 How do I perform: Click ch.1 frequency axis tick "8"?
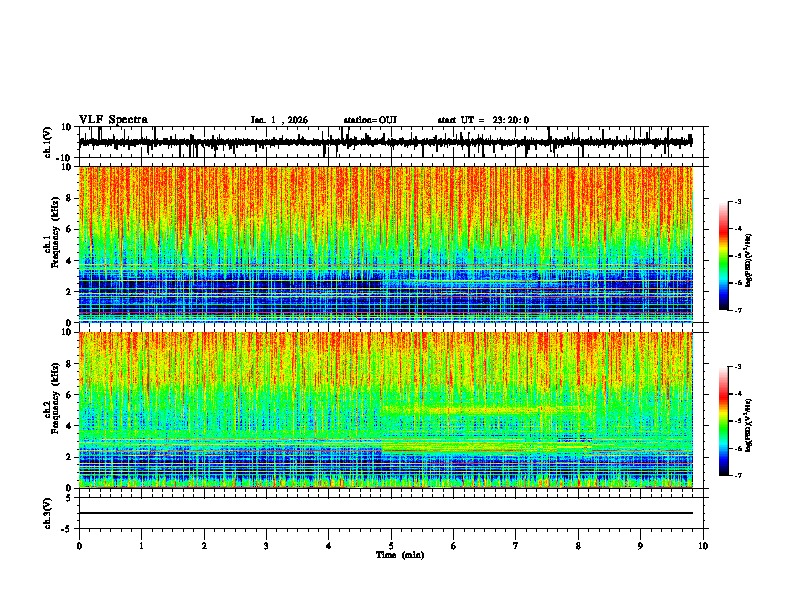click(69, 198)
